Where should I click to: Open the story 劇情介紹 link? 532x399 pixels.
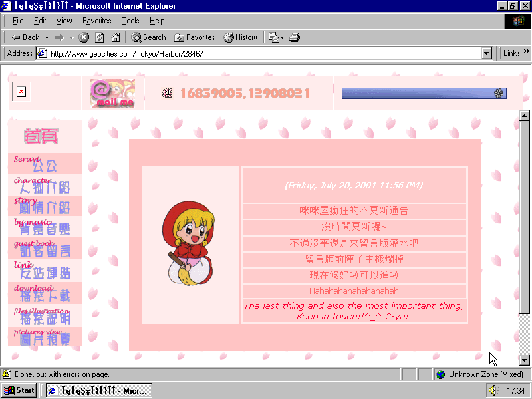pos(45,206)
